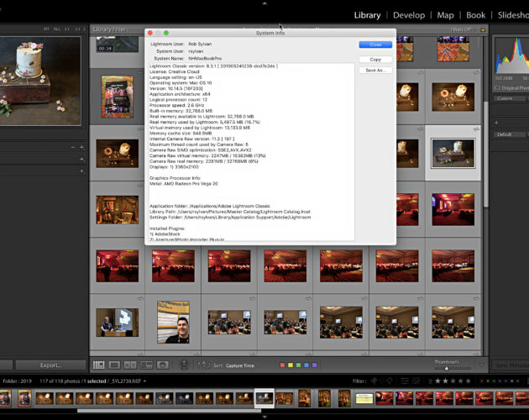Filter by flagged status icon in filmstrip

coord(374,381)
